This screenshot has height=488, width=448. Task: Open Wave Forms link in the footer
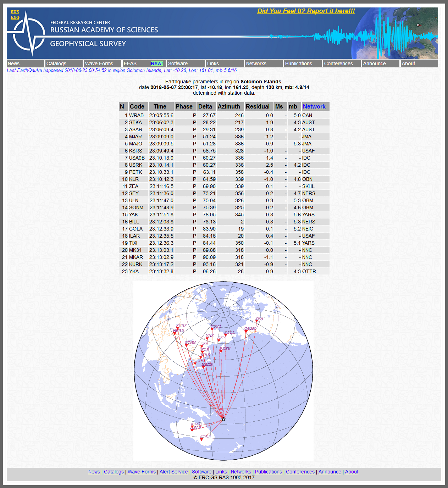142,472
